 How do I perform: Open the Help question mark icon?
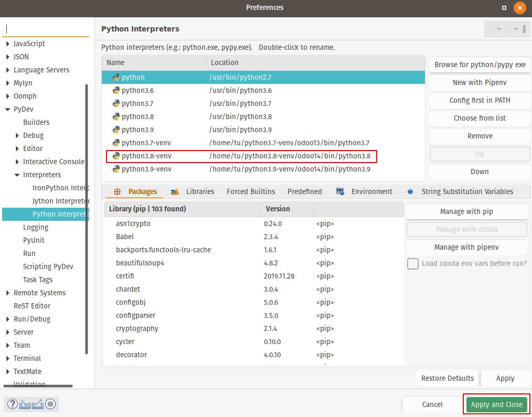tap(13, 404)
